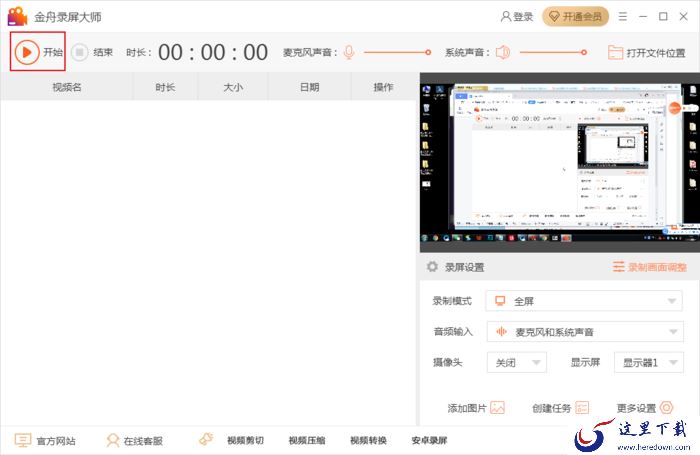Open file location via the folder icon

pos(615,53)
